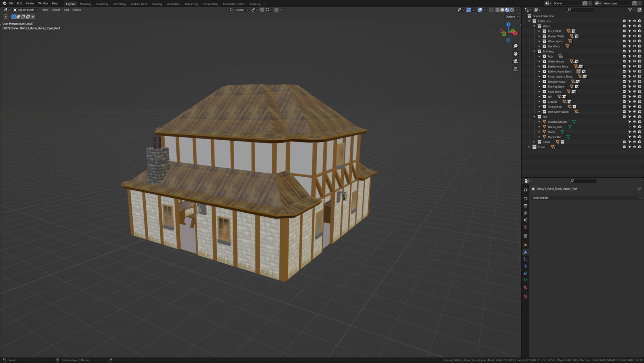Screen dimensions: 644x363
Task: Switch to the Shading workspace tab
Action: [157, 4]
